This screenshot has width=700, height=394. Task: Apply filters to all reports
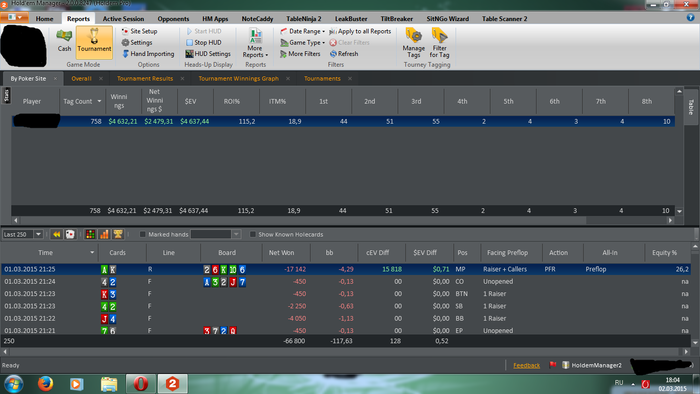[x=360, y=31]
